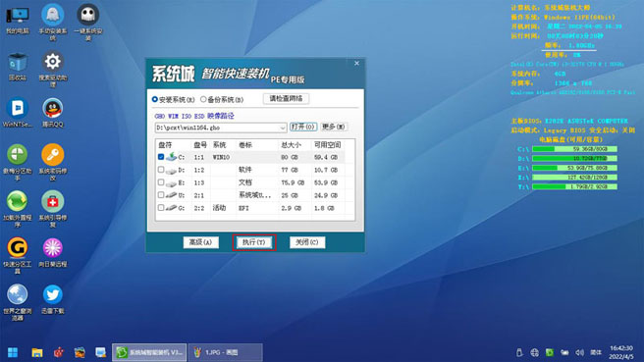
Task: Click the 执行 execute button
Action: tap(254, 242)
